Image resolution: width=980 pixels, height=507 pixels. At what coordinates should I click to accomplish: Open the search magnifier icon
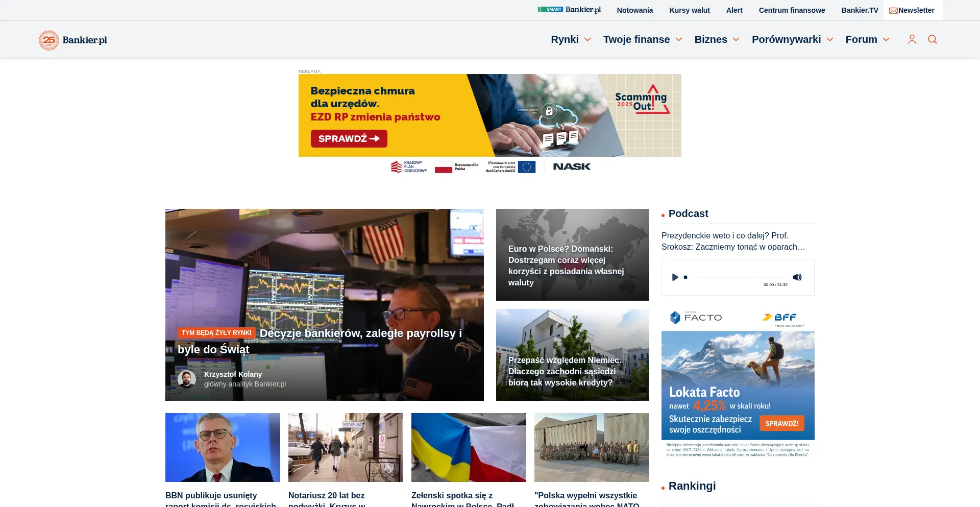(933, 39)
